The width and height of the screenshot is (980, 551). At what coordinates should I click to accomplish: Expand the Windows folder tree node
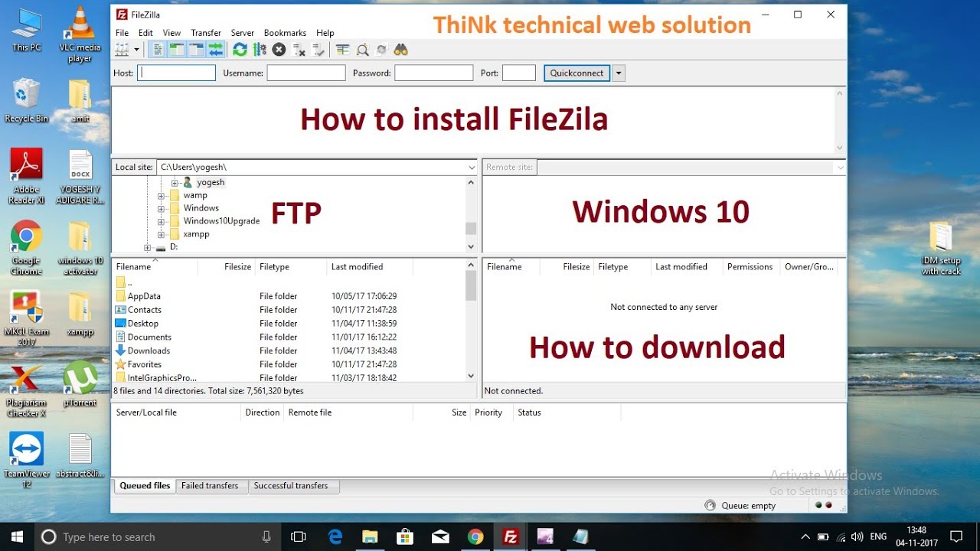tap(162, 208)
